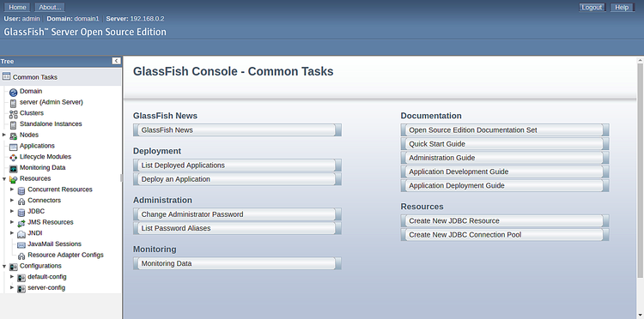Click the Resource Adapter Configs icon
This screenshot has height=319, width=644.
coord(21,256)
